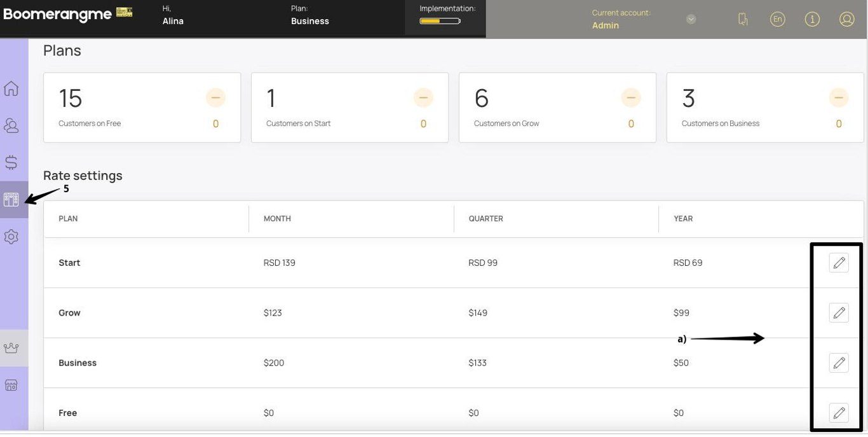Screen dimensions: 868x437
Task: Click the $149 Grow quarterly price
Action: (478, 313)
